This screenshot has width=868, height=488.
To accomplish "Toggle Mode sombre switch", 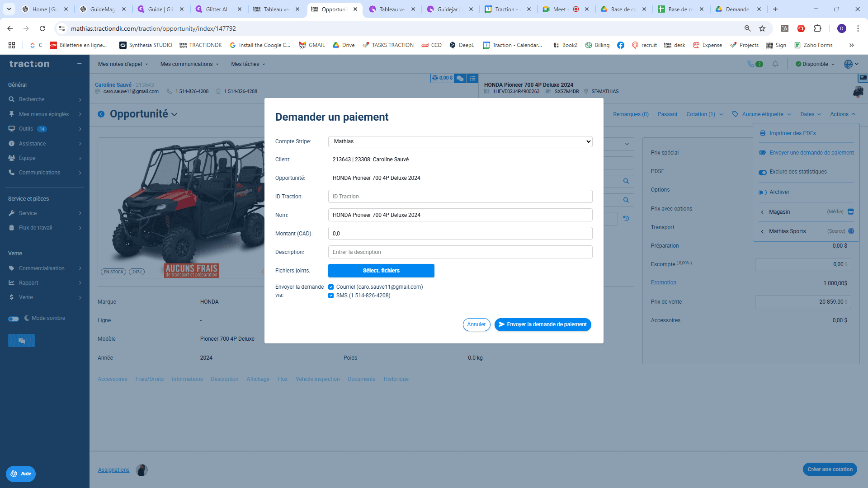I will pos(14,319).
